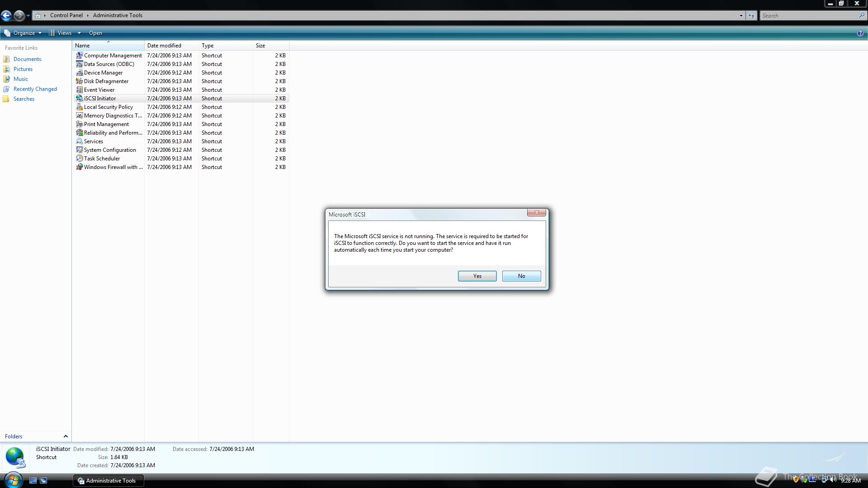Screen dimensions: 868x488
Task: Select the Services gear icon
Action: tap(79, 141)
